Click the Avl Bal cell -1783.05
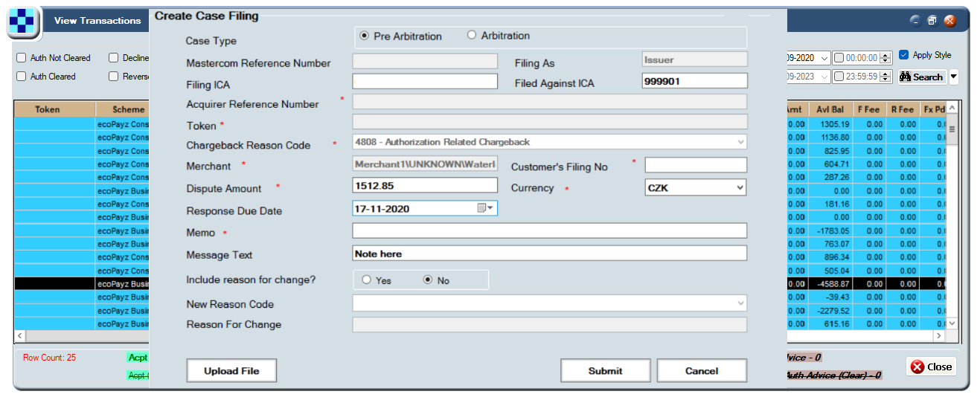The height and width of the screenshot is (400, 980). [830, 230]
